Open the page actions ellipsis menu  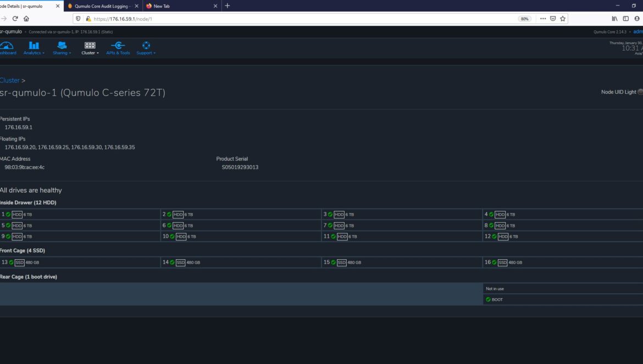tap(542, 19)
